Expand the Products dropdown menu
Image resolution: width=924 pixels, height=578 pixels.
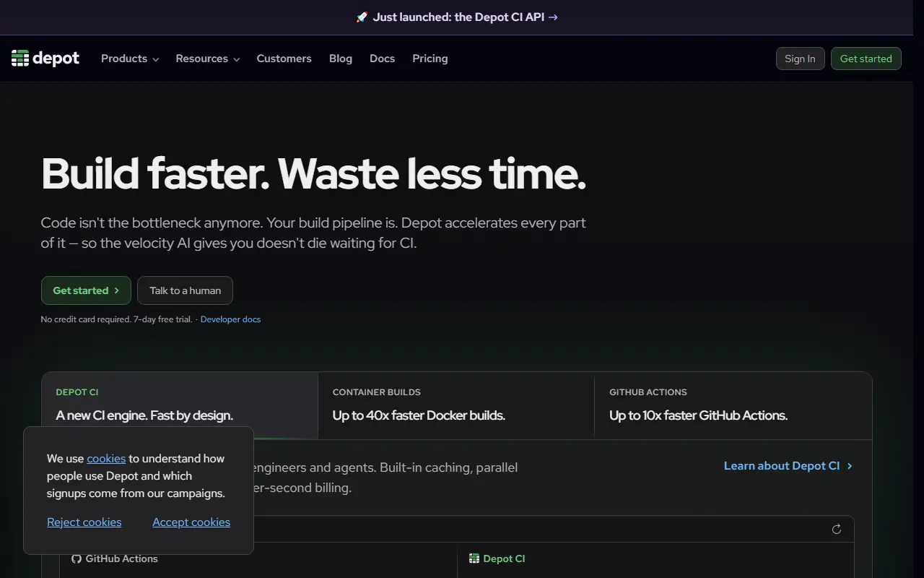130,59
